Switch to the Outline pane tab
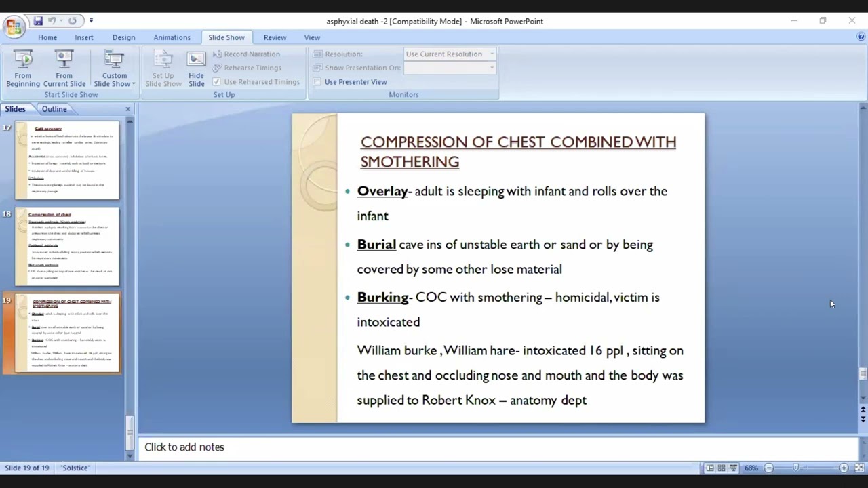868x488 pixels. coord(54,108)
